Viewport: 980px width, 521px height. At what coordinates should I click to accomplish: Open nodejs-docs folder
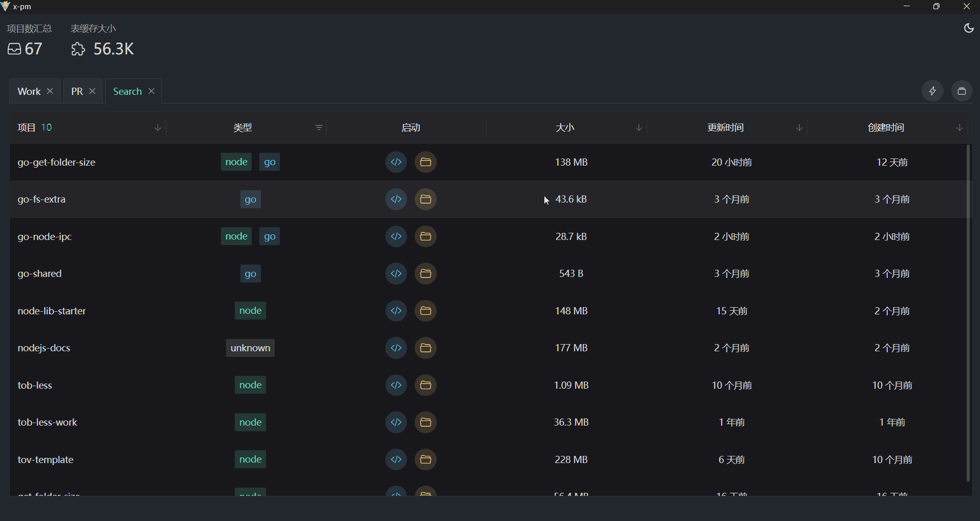pos(425,348)
